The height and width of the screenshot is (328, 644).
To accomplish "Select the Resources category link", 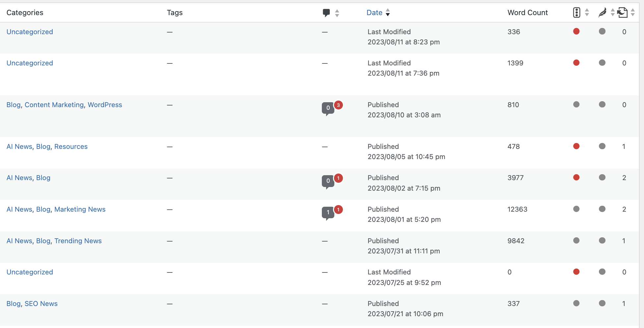I will coord(71,147).
